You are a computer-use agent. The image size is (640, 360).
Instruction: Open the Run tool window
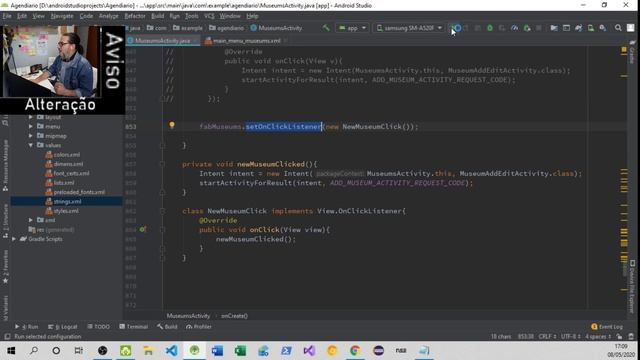[27, 327]
